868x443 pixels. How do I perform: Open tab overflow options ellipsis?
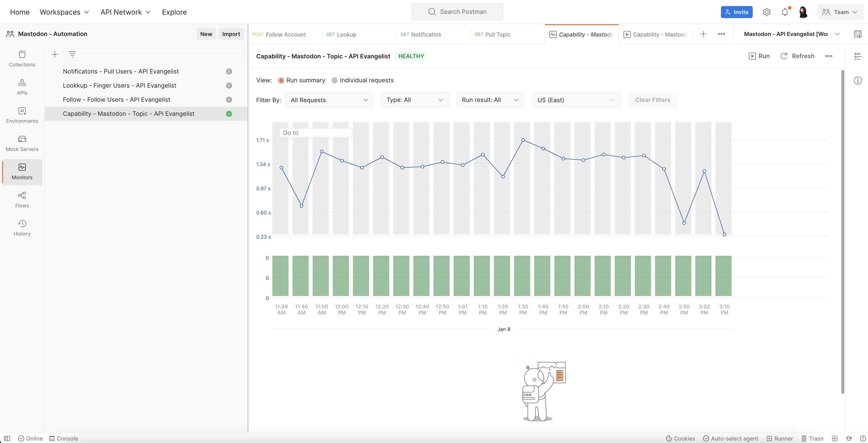click(x=721, y=34)
